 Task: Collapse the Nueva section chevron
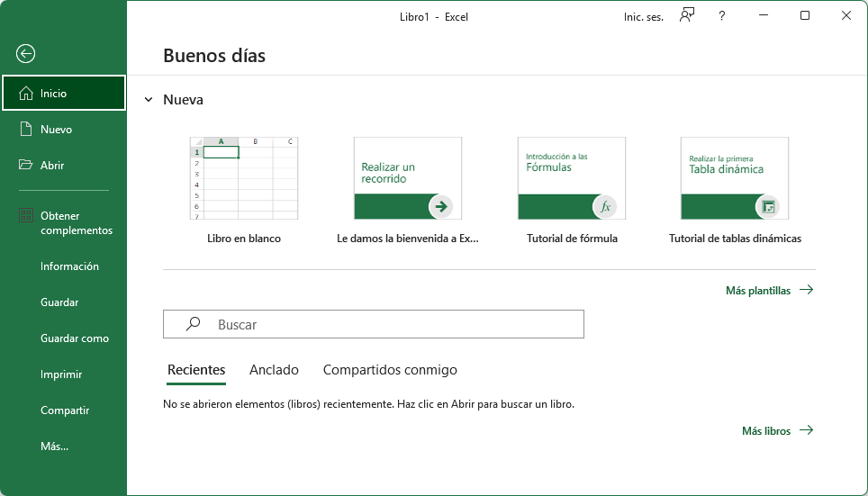tap(149, 100)
